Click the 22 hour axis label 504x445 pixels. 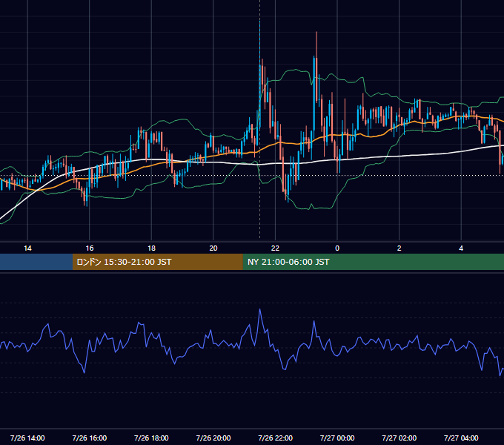pyautogui.click(x=275, y=248)
